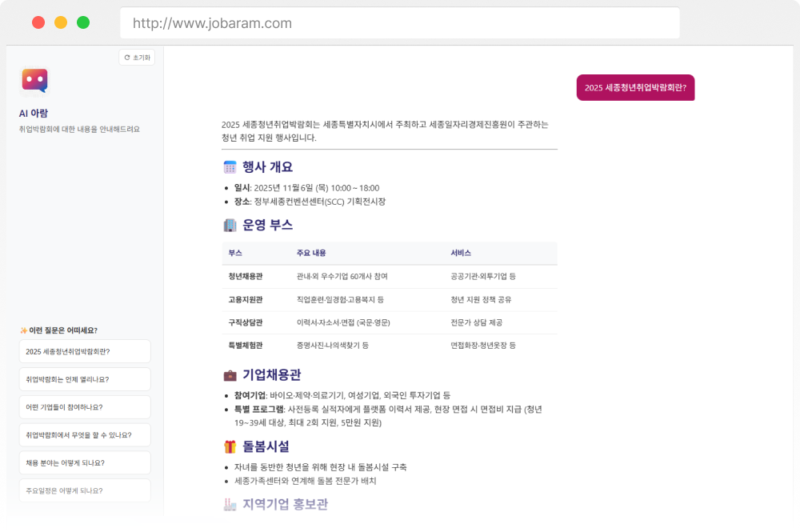Image resolution: width=800 pixels, height=532 pixels.
Task: Focus the browser address bar showing jobaram.com
Action: click(399, 23)
